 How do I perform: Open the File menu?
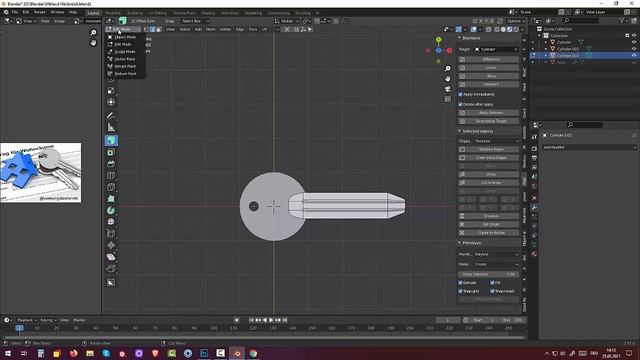[x=14, y=12]
